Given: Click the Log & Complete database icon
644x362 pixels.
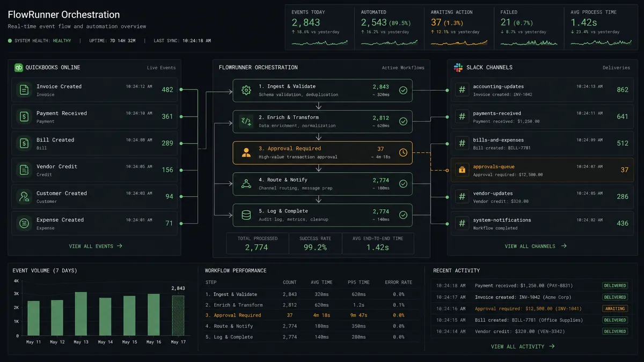Looking at the screenshot, I should pyautogui.click(x=246, y=215).
